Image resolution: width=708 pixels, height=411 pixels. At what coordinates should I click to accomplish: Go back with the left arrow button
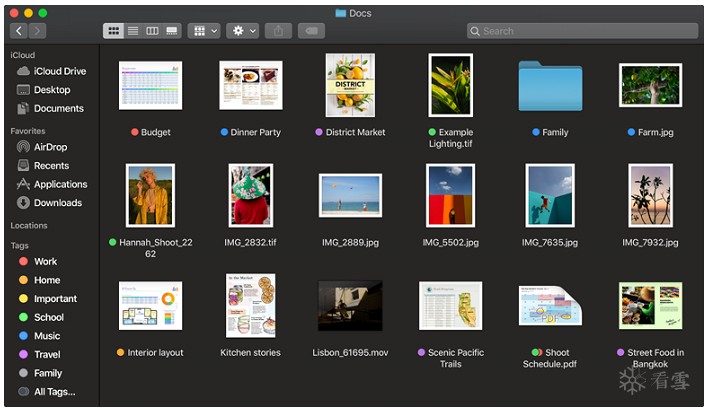click(x=19, y=31)
